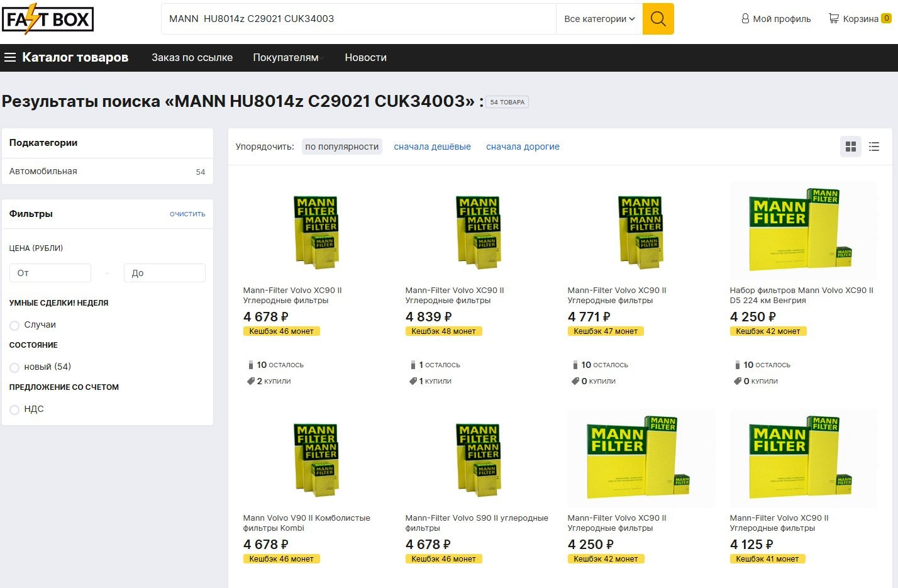The height and width of the screenshot is (588, 898).
Task: Click the От minimum price field
Action: [50, 273]
